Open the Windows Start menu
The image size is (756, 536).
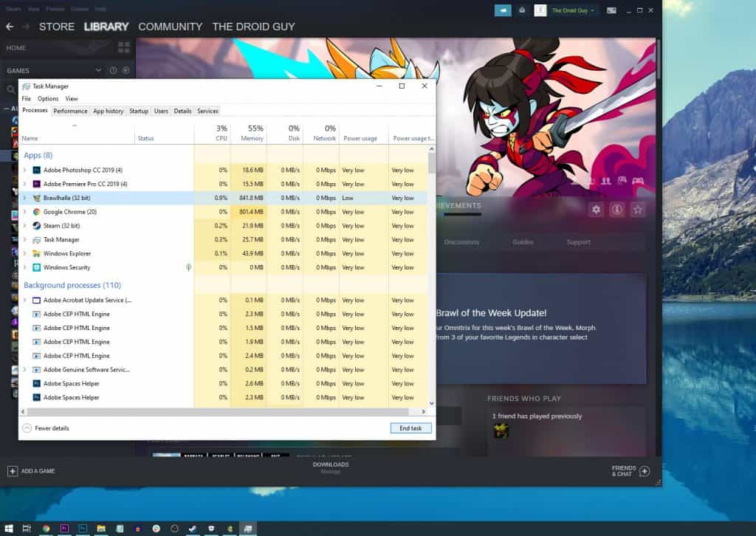coord(9,529)
